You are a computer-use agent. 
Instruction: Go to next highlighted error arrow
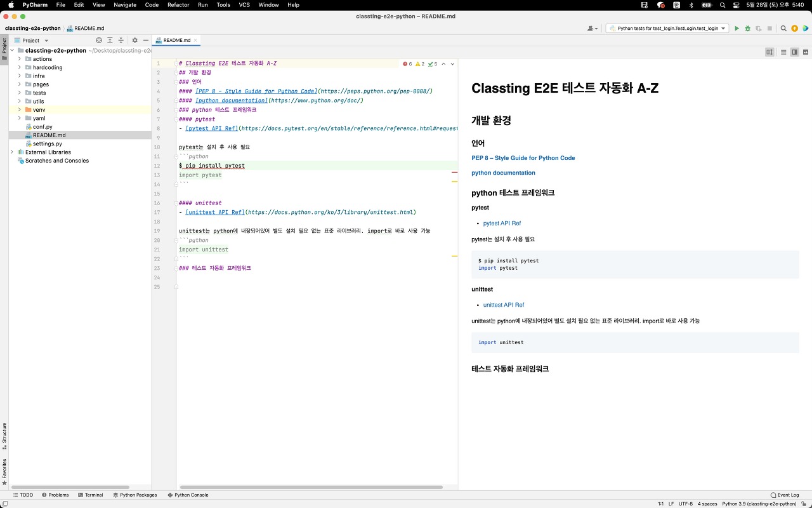[452, 63]
